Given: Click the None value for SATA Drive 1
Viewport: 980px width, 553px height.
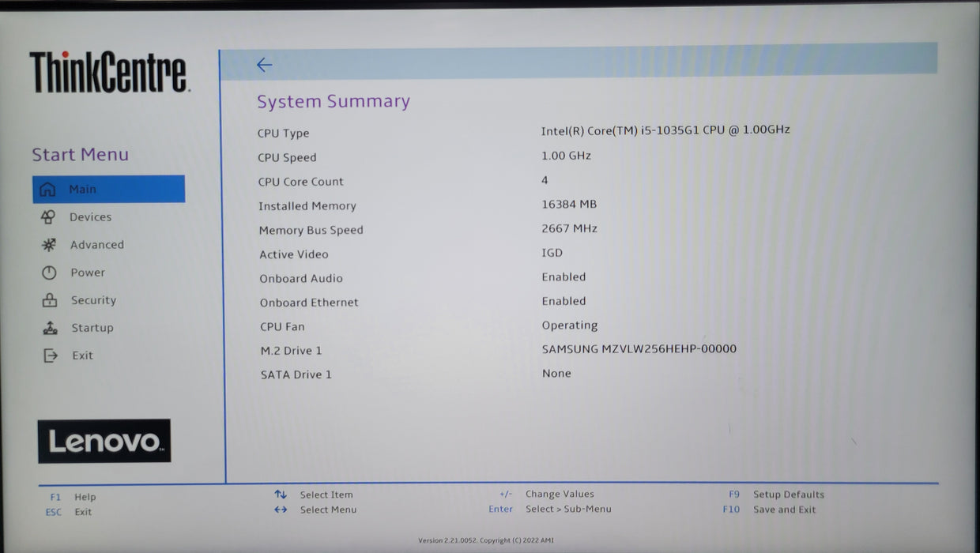Looking at the screenshot, I should [x=556, y=373].
